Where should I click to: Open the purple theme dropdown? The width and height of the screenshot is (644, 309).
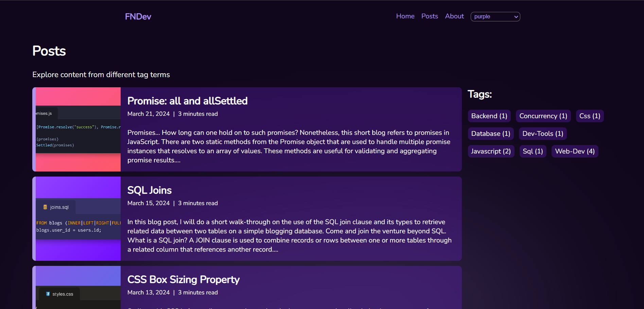[495, 17]
